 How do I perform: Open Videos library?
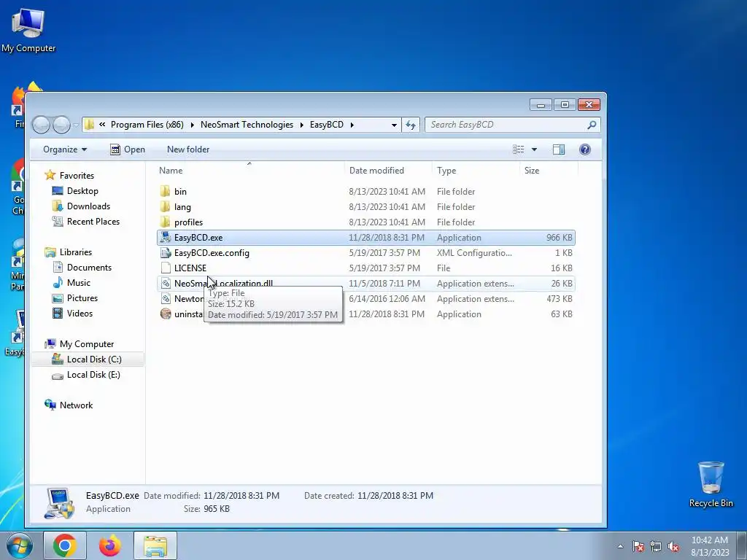80,314
